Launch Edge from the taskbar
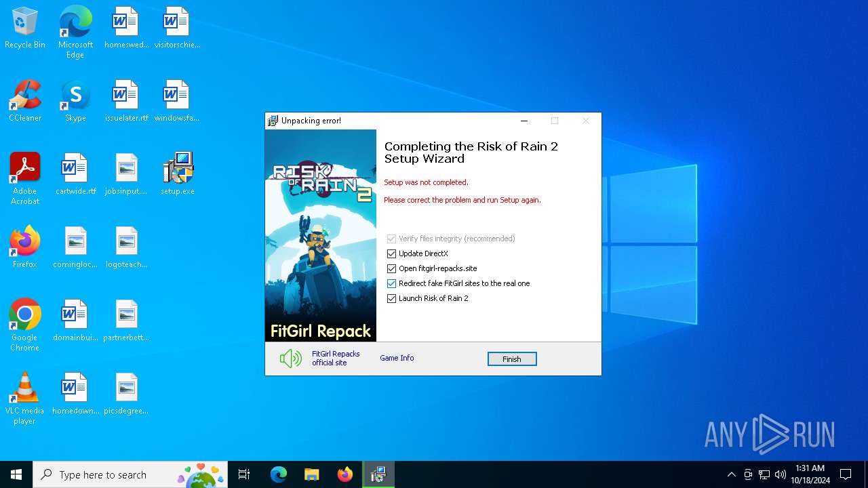 coord(279,474)
